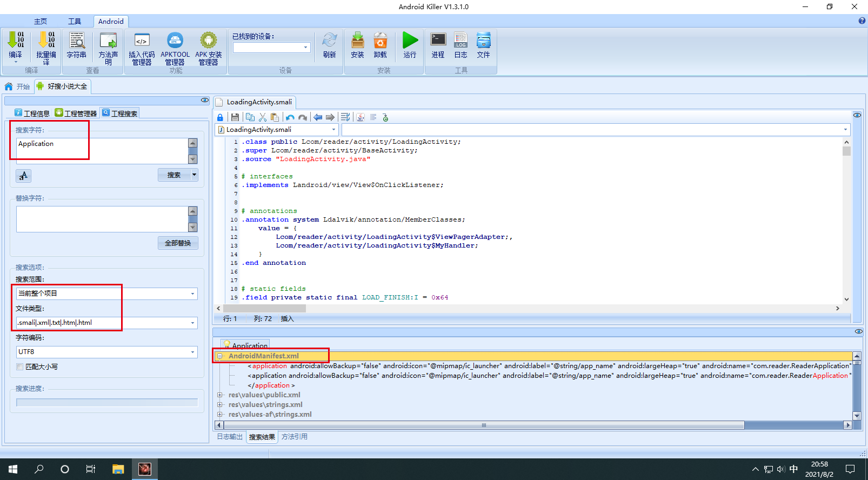This screenshot has width=868, height=480.
Task: Save the file with the floppy disk icon
Action: point(235,117)
